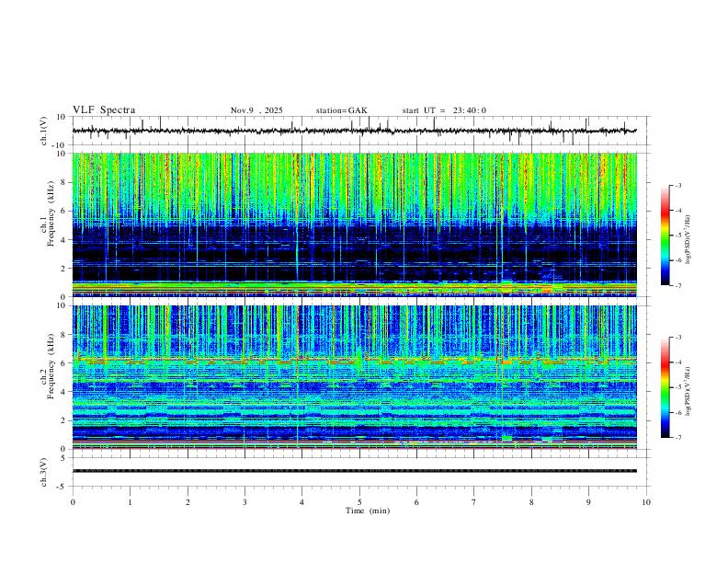Select the "start UT = 23:40:0" text

pos(444,110)
